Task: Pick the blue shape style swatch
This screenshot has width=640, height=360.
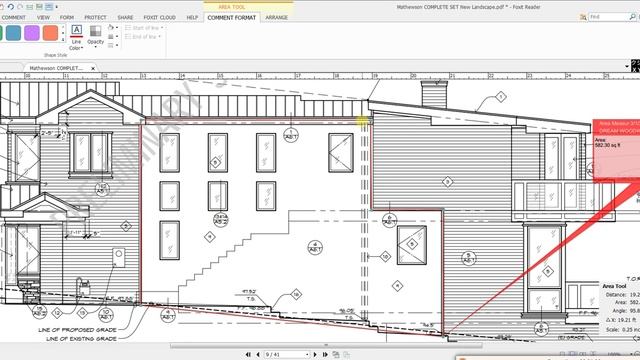Action: click(x=13, y=33)
